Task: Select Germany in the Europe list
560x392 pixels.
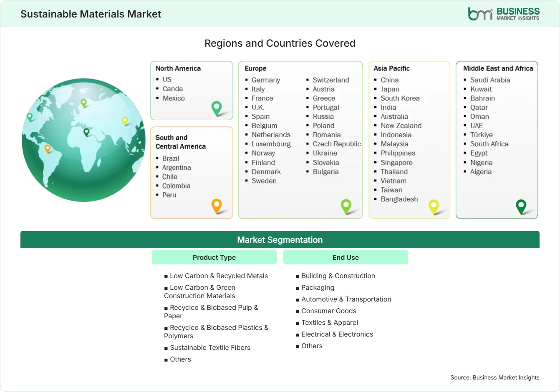Action: [x=266, y=80]
